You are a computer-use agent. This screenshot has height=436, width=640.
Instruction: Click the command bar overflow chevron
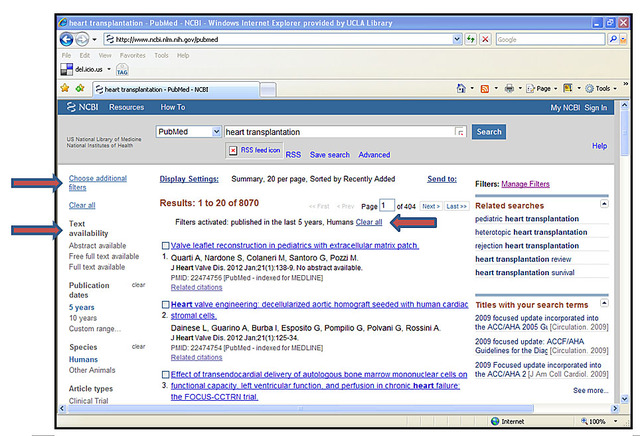click(x=625, y=84)
